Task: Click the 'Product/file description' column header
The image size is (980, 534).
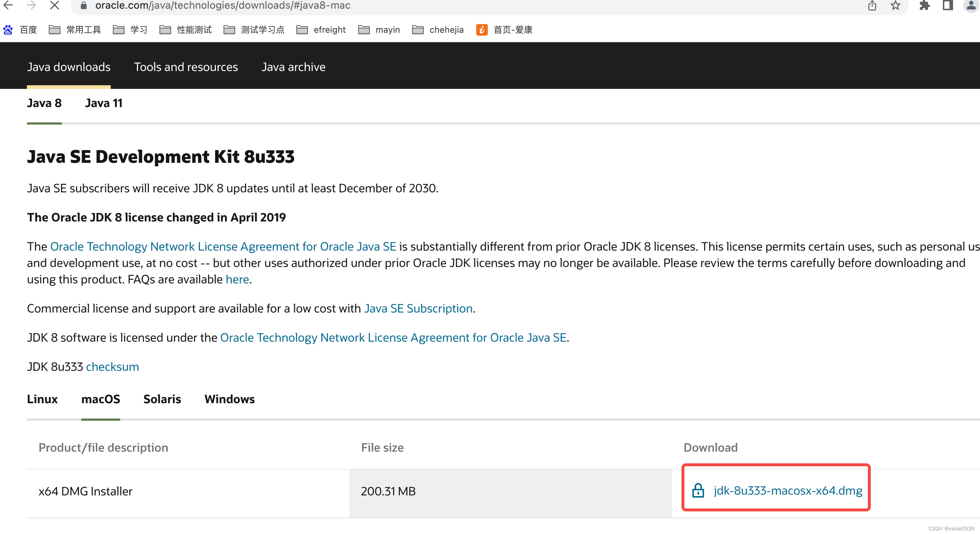Action: click(103, 447)
